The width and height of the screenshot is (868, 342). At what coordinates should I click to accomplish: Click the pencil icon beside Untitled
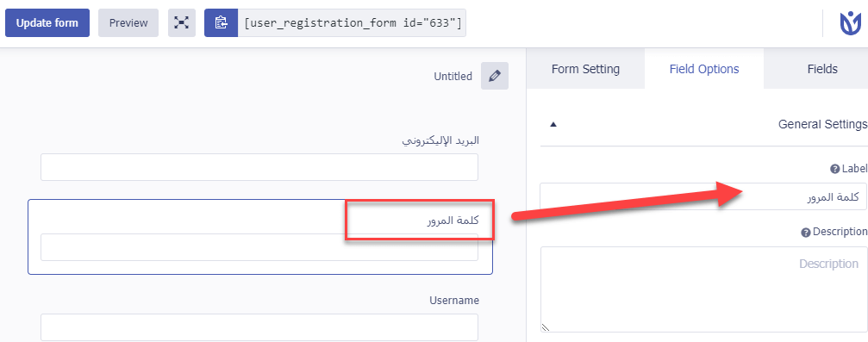tap(495, 76)
